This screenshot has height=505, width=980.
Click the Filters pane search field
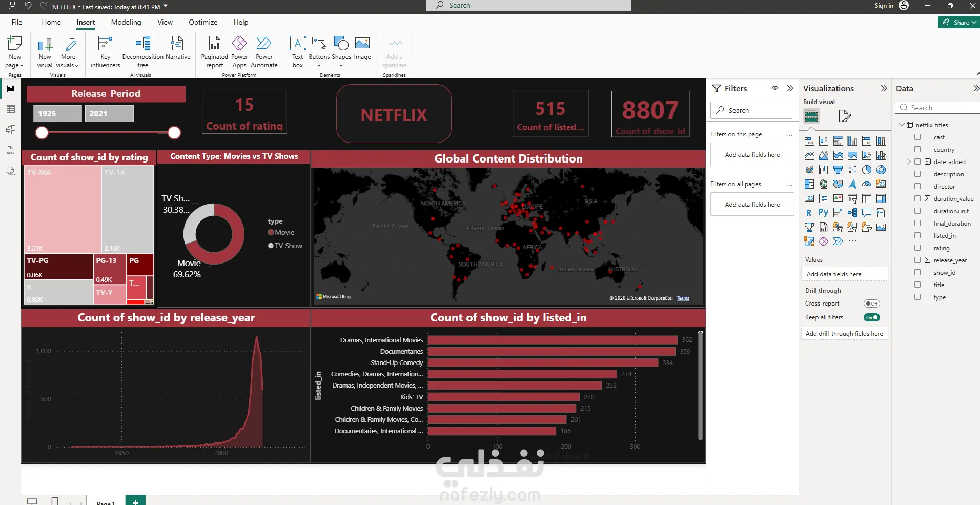pyautogui.click(x=751, y=110)
